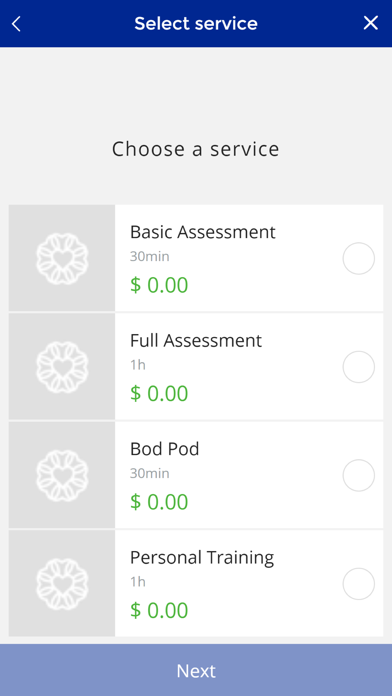Select the Basic Assessment radio button

(359, 258)
